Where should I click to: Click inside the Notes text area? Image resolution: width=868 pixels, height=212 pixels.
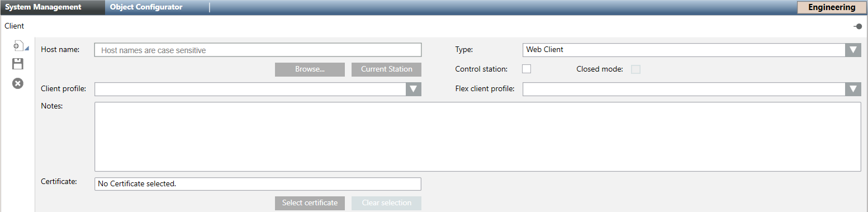pyautogui.click(x=478, y=136)
